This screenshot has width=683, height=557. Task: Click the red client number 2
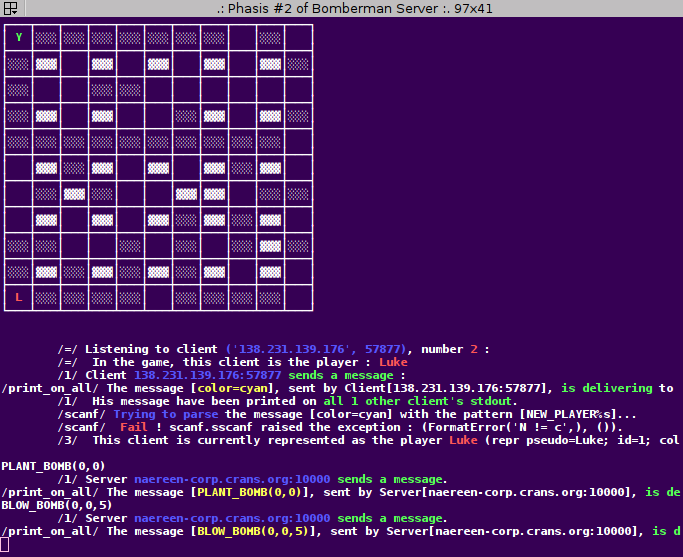474,349
